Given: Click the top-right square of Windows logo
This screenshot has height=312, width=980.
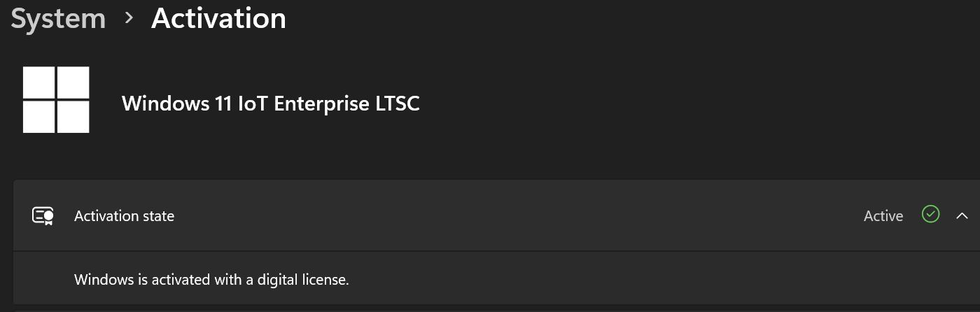Looking at the screenshot, I should click(x=73, y=83).
